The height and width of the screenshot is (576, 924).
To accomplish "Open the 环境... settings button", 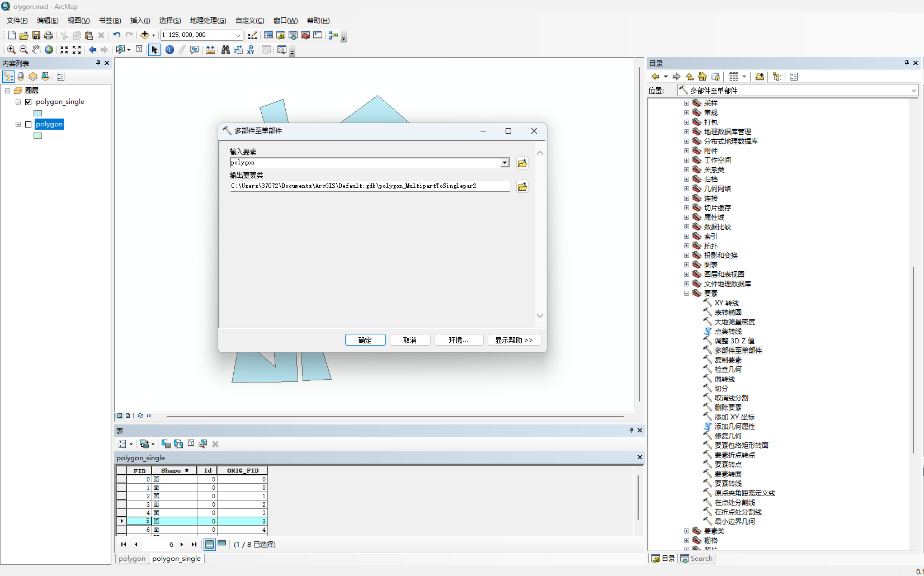I will coord(459,340).
